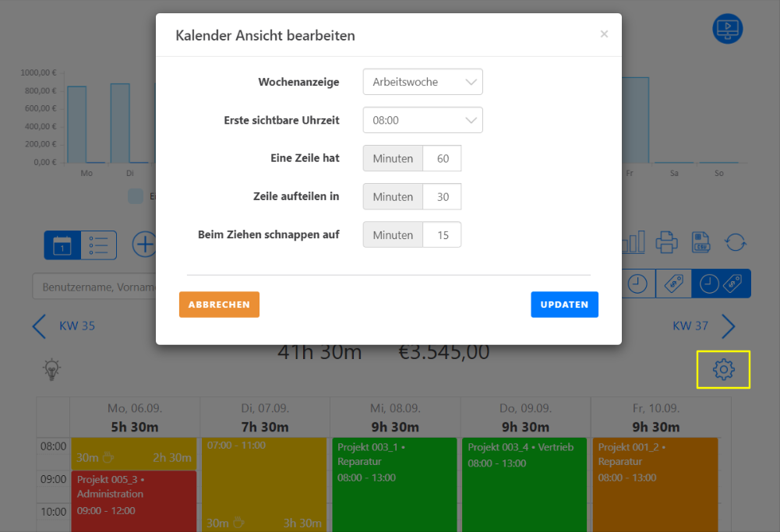Toggle the clock-only display mode
This screenshot has height=532, width=780.
[638, 284]
